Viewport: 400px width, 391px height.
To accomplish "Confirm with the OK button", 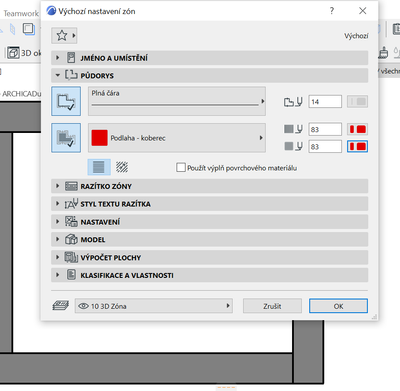I will click(338, 306).
